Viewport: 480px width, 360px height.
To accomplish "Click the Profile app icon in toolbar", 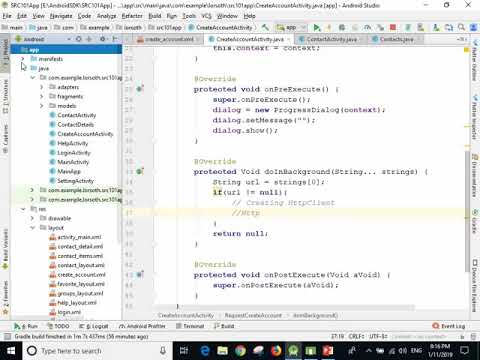I will click(367, 27).
